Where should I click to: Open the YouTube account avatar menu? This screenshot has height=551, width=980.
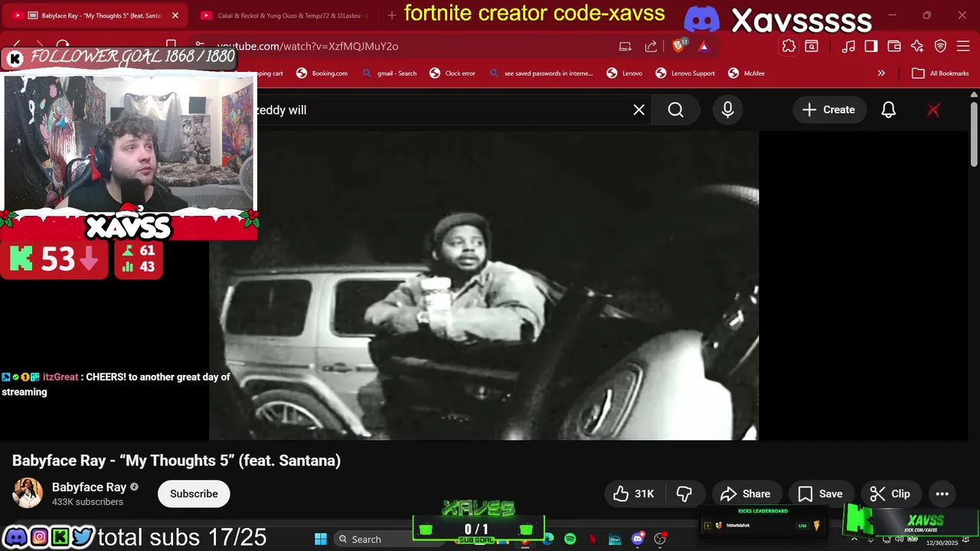pos(933,110)
